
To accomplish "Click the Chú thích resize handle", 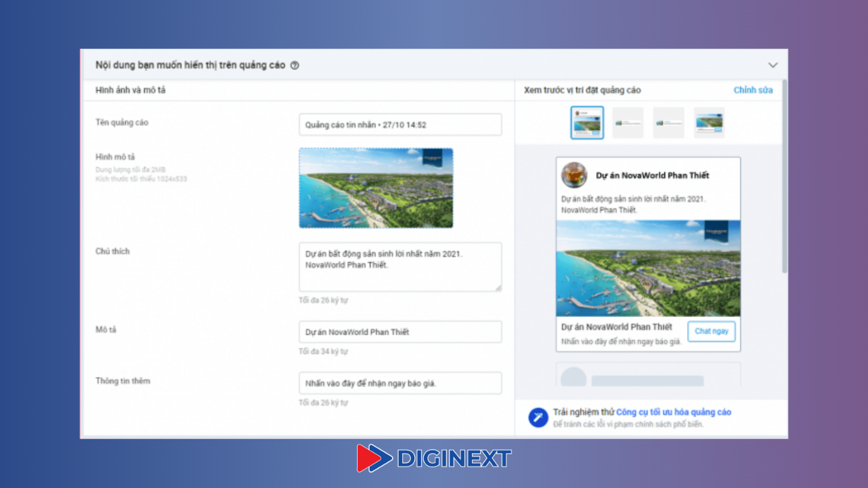I will pos(498,288).
